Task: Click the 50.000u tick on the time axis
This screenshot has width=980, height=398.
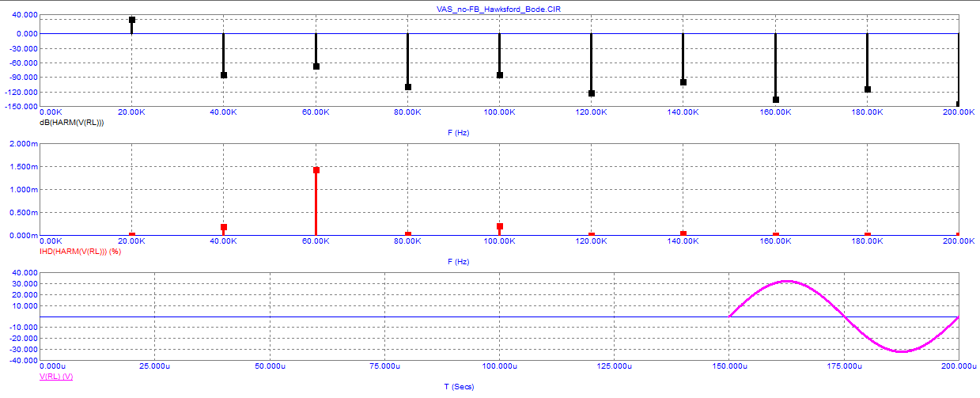Action: 269,367
